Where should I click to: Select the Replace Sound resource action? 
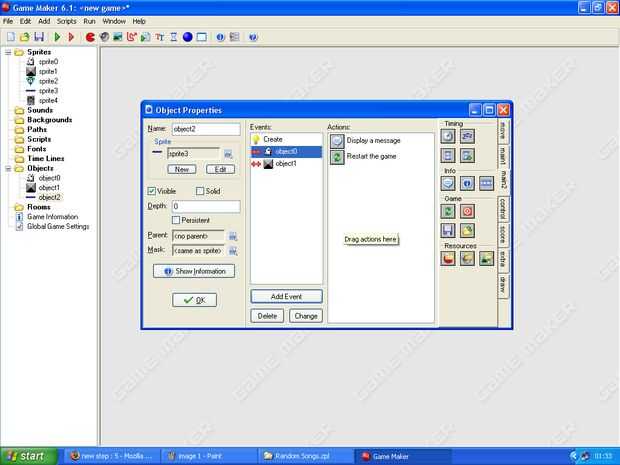[x=467, y=259]
